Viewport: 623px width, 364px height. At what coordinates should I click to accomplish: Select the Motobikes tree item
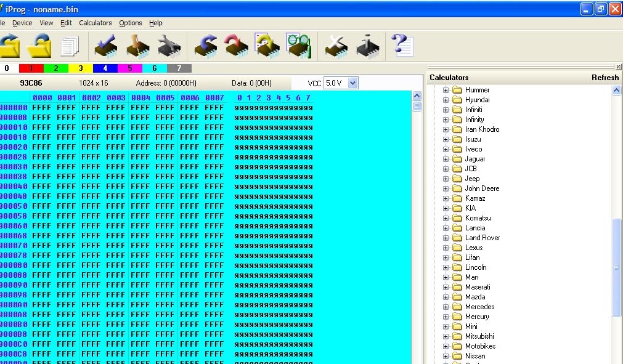click(x=481, y=346)
